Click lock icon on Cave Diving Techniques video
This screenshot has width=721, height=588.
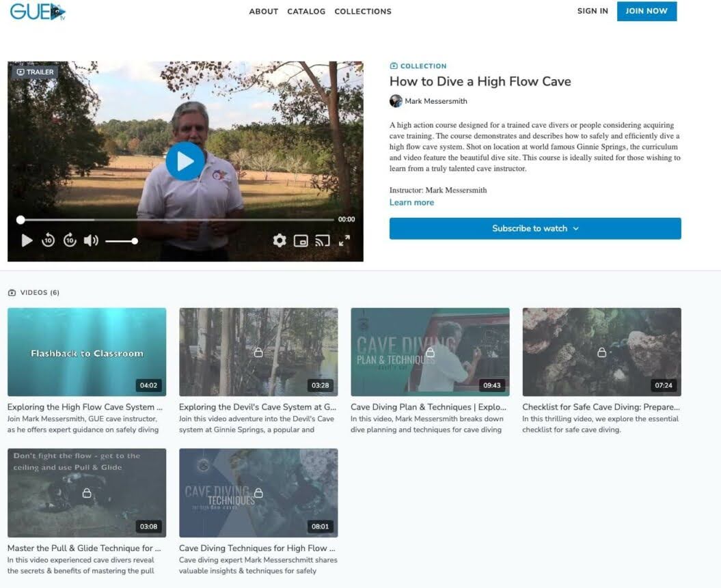click(258, 493)
